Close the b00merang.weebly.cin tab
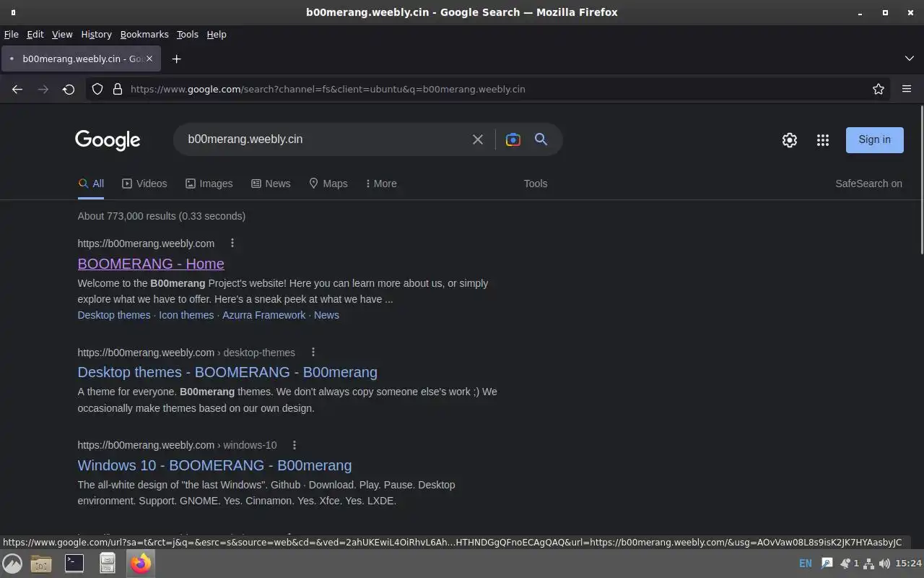Viewport: 924px width, 578px height. pos(149,59)
